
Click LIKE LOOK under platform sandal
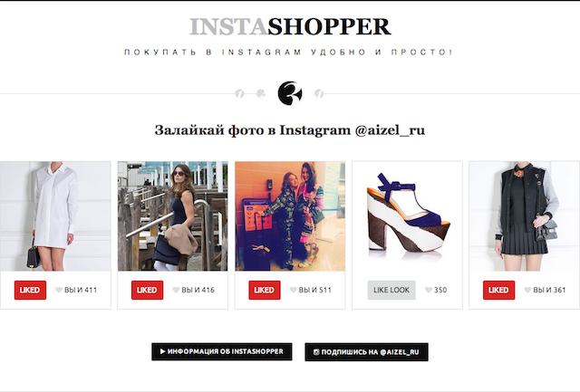pos(391,290)
